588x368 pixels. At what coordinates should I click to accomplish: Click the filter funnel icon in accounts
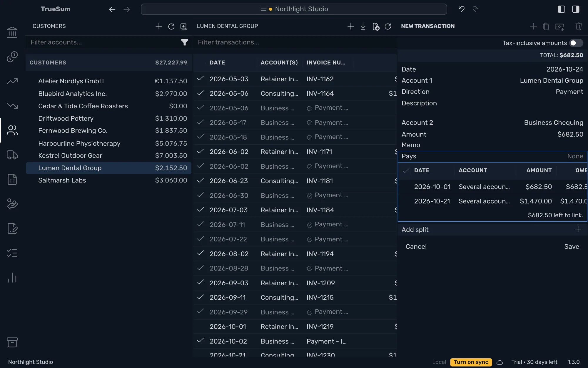click(x=184, y=42)
